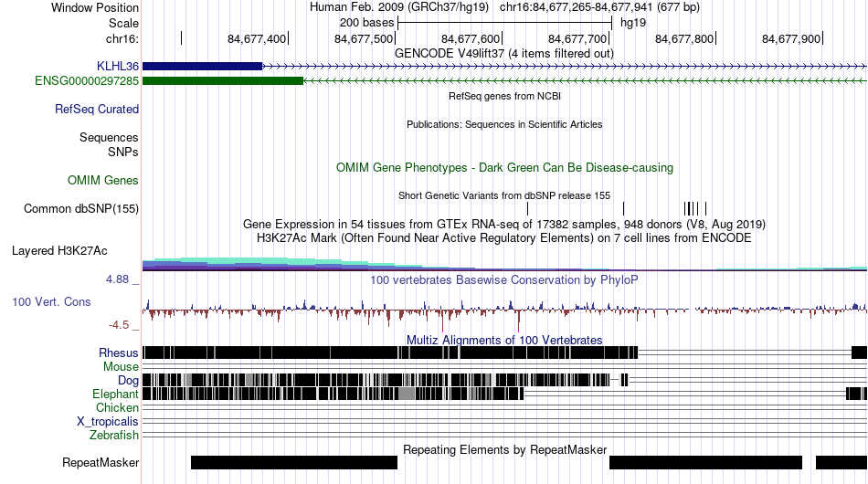868x484 pixels.
Task: Click the leftmost dbSNP variant tick
Action: click(527, 208)
